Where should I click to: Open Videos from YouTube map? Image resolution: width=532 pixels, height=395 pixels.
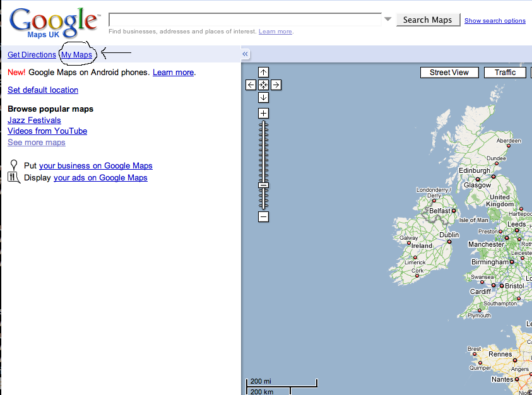tap(47, 131)
